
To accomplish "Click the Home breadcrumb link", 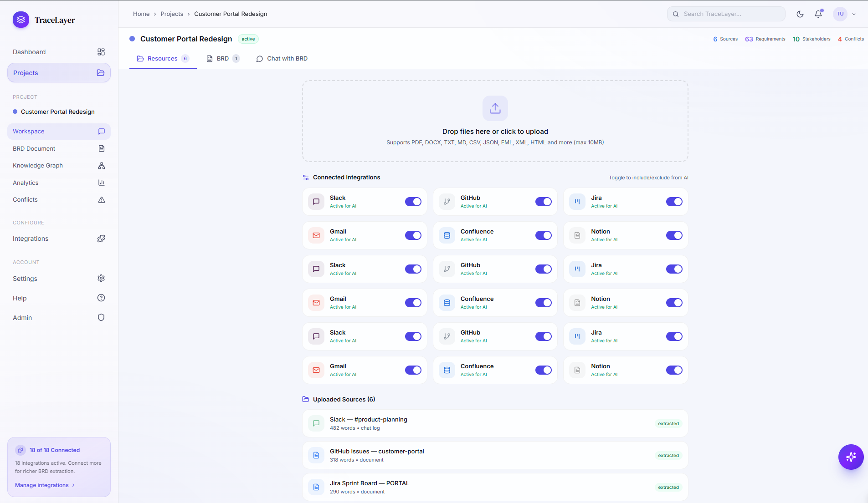I will (x=141, y=14).
